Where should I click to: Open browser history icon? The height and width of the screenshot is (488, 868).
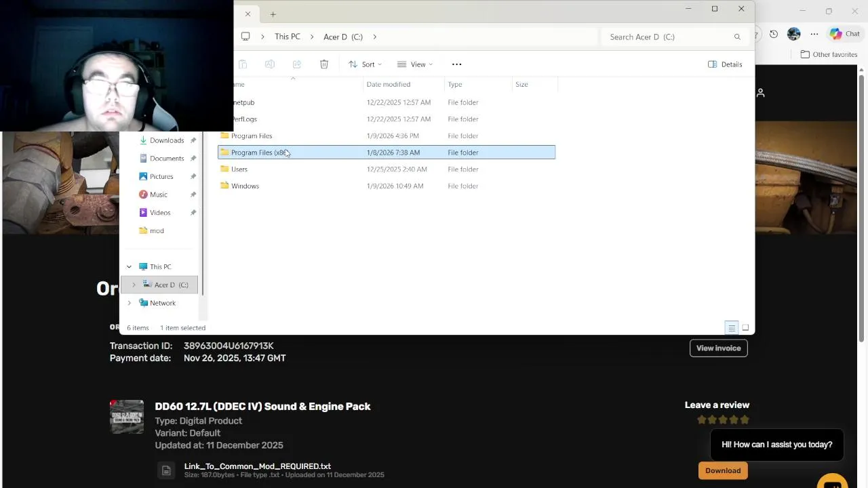tap(774, 34)
